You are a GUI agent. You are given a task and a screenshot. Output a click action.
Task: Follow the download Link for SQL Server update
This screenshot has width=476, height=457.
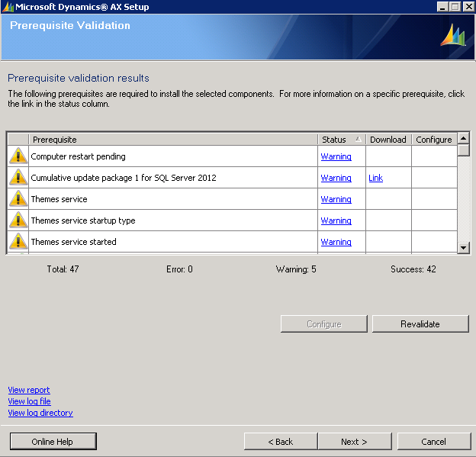click(375, 178)
